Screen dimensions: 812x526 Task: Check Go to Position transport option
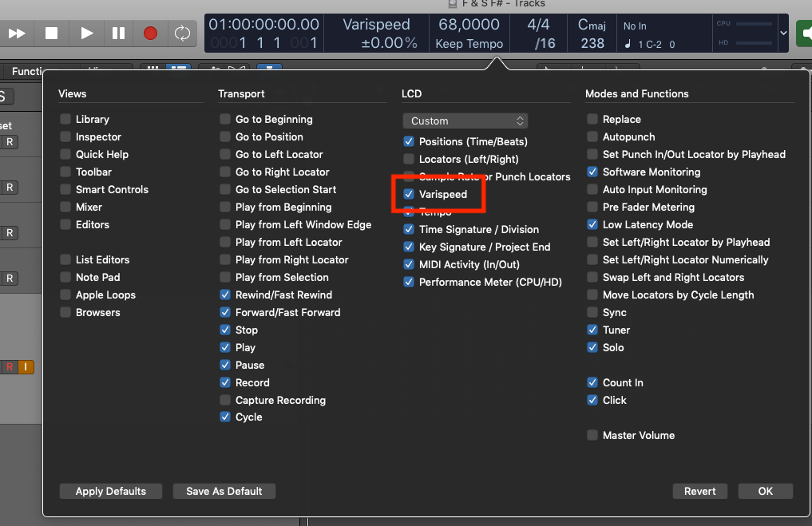click(224, 136)
